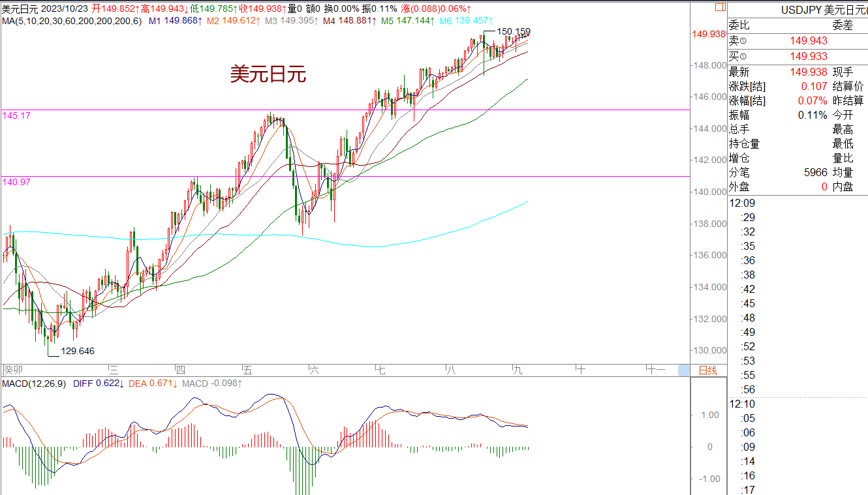The image size is (868, 495).
Task: Click the 1.00 label on MACD axis
Action: coord(709,415)
